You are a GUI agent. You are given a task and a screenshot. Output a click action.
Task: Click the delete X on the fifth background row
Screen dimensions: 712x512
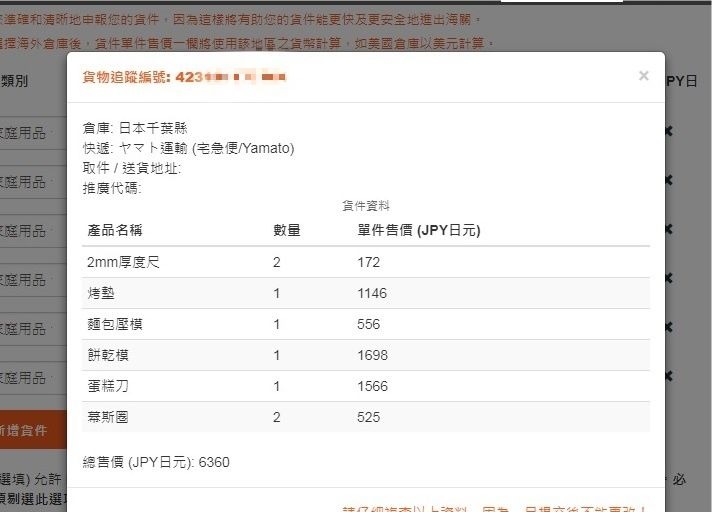667,327
